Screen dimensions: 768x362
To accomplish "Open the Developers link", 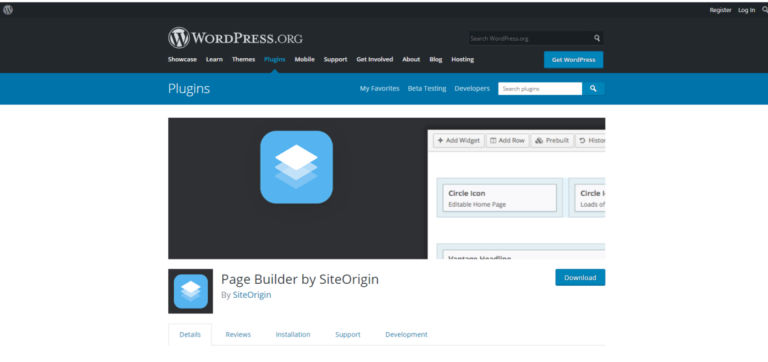I will point(472,89).
